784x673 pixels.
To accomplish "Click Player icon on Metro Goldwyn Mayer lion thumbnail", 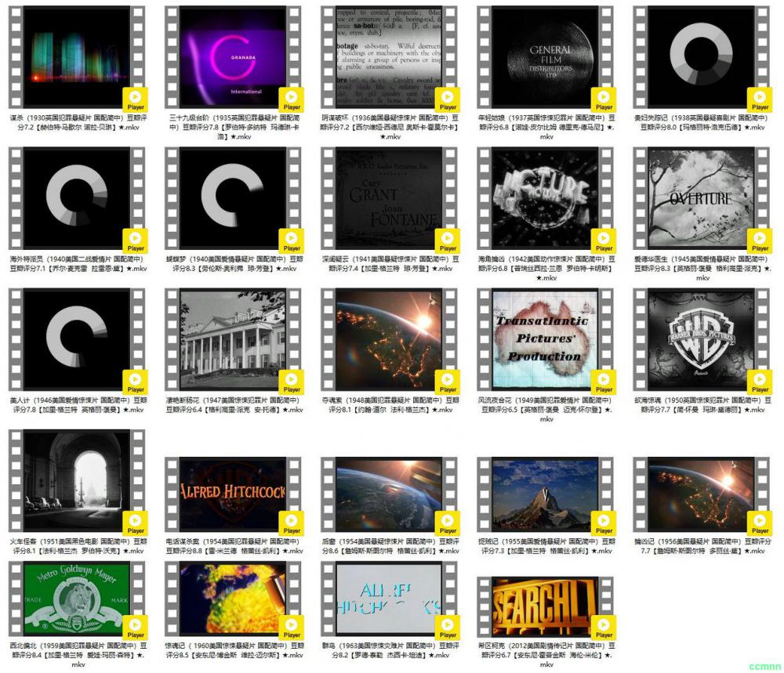I will point(136,628).
